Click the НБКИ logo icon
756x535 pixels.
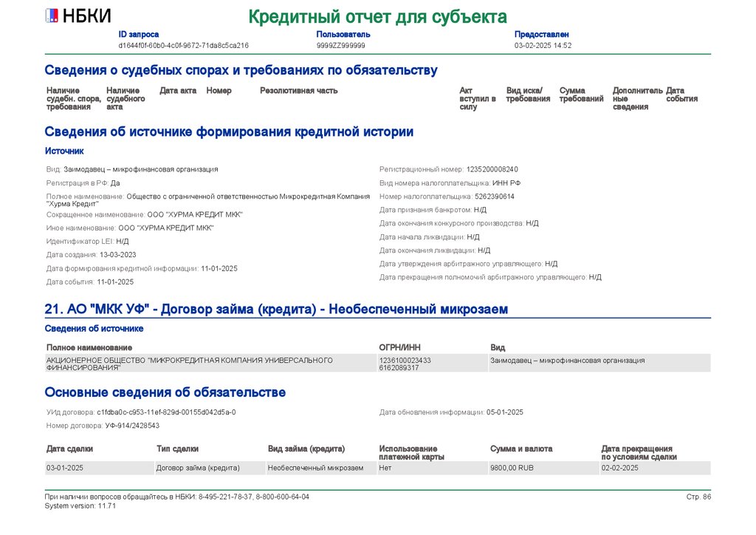[x=52, y=16]
